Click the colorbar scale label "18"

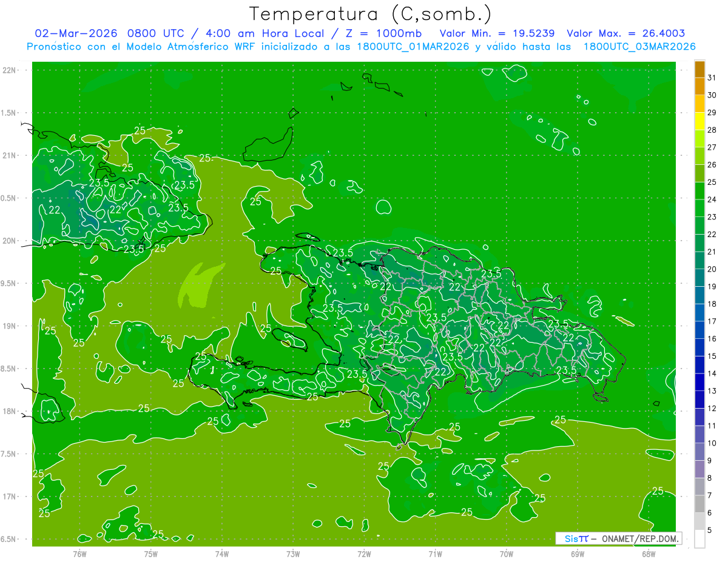coord(712,304)
